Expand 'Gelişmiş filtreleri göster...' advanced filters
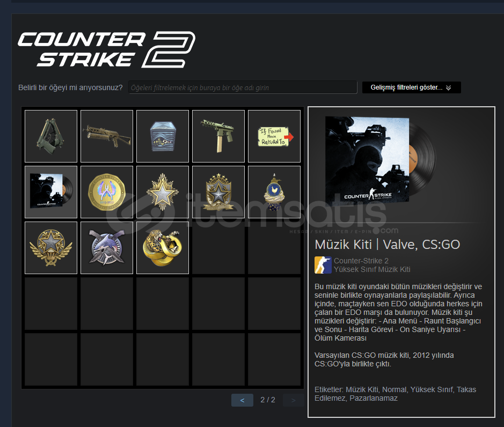 412,87
